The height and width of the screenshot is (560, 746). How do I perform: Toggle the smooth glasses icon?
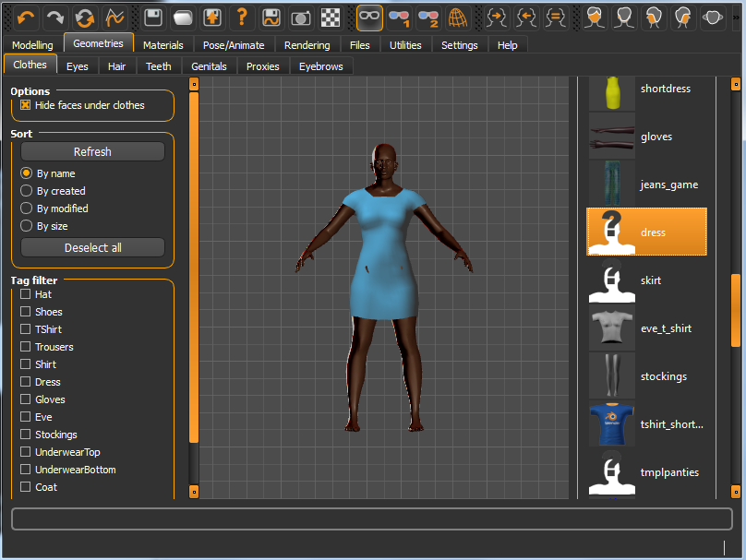(x=369, y=17)
